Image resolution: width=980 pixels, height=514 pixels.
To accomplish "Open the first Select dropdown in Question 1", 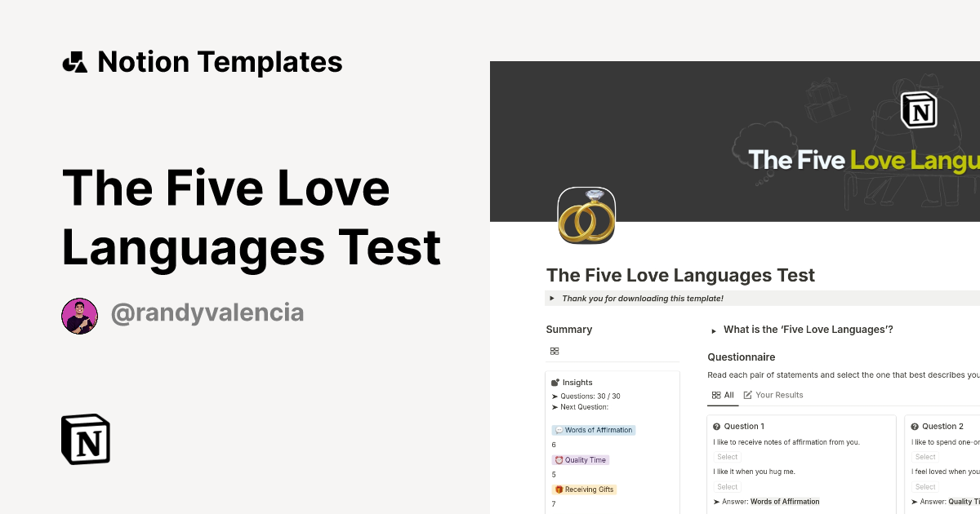I will 727,457.
